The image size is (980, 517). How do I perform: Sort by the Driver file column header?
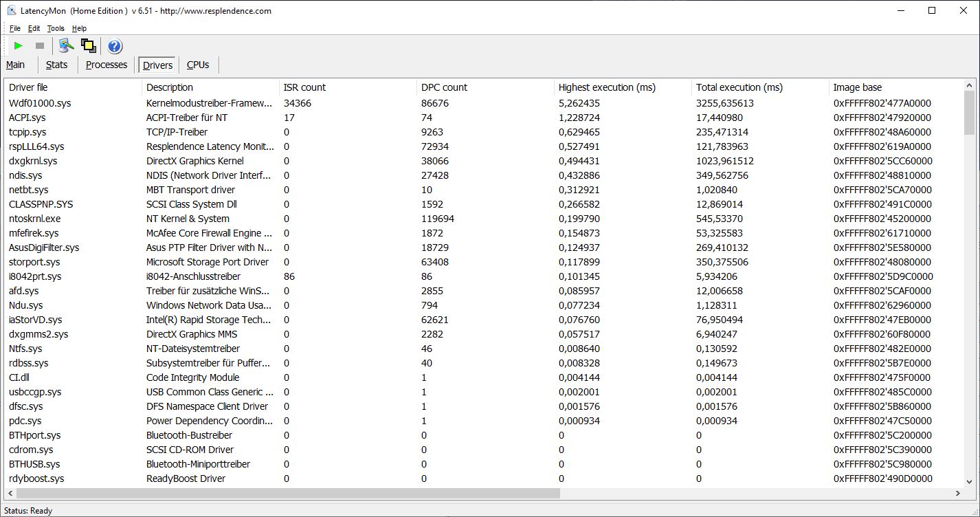point(73,87)
